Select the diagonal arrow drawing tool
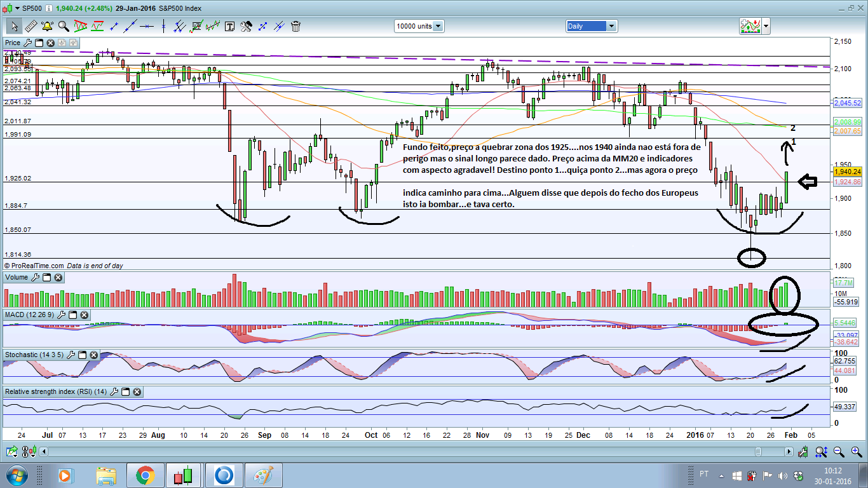 click(262, 26)
